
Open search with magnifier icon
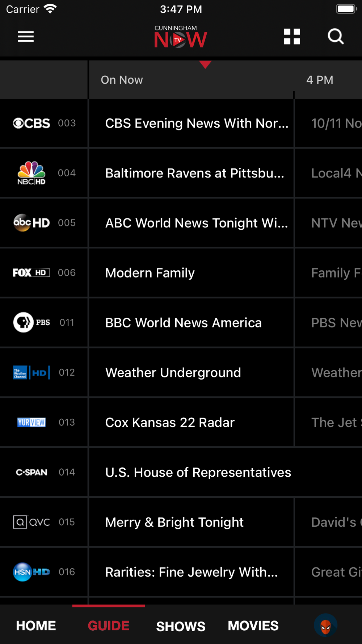point(336,37)
